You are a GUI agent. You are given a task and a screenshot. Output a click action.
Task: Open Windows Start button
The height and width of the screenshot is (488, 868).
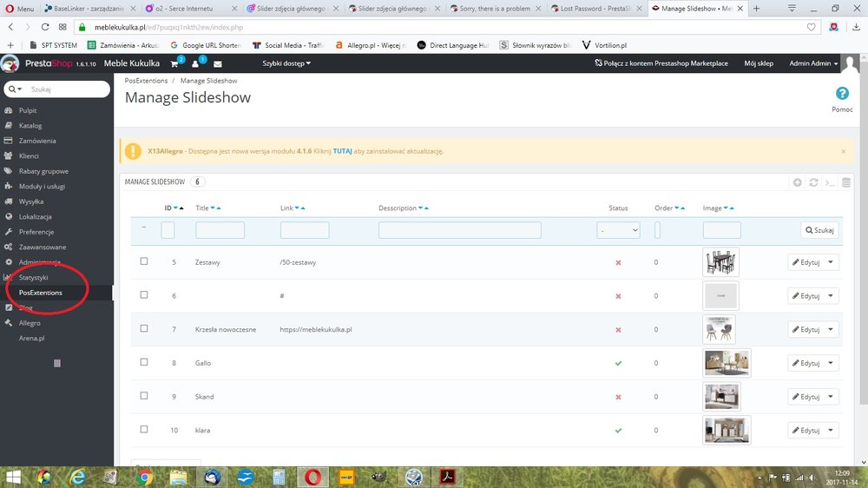(x=13, y=477)
